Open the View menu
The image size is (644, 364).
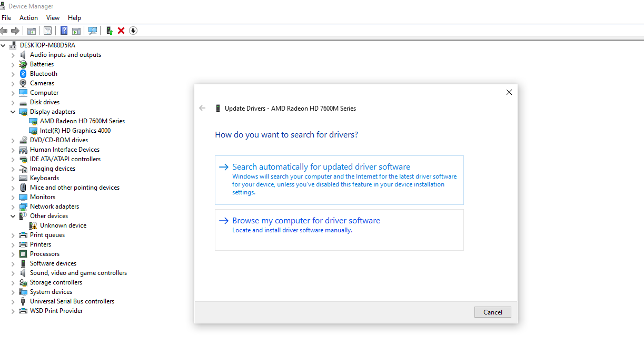53,18
